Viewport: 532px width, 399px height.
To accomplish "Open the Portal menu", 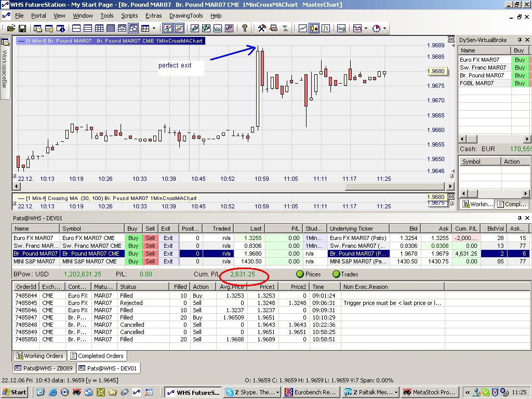I will (38, 16).
